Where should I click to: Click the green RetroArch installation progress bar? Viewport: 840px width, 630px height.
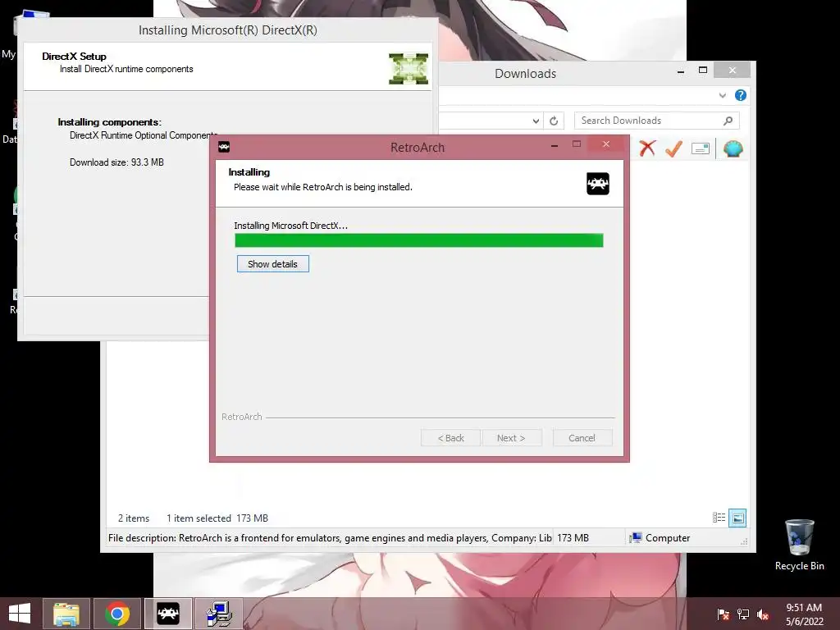[419, 240]
